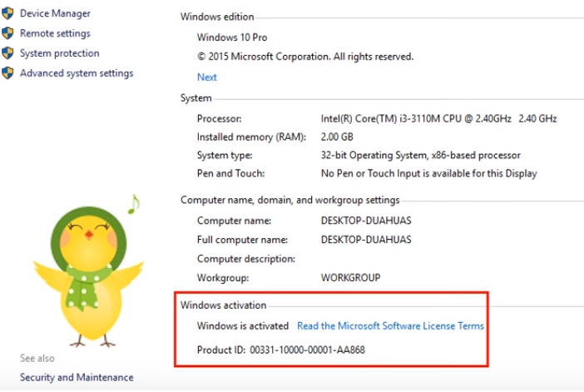Click the WORKGROUP value
This screenshot has height=392, width=584.
[x=351, y=278]
